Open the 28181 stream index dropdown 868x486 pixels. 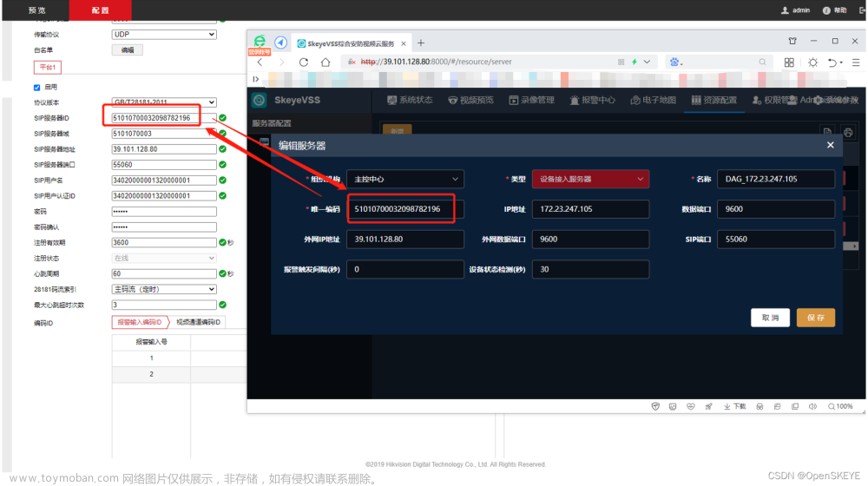point(164,289)
